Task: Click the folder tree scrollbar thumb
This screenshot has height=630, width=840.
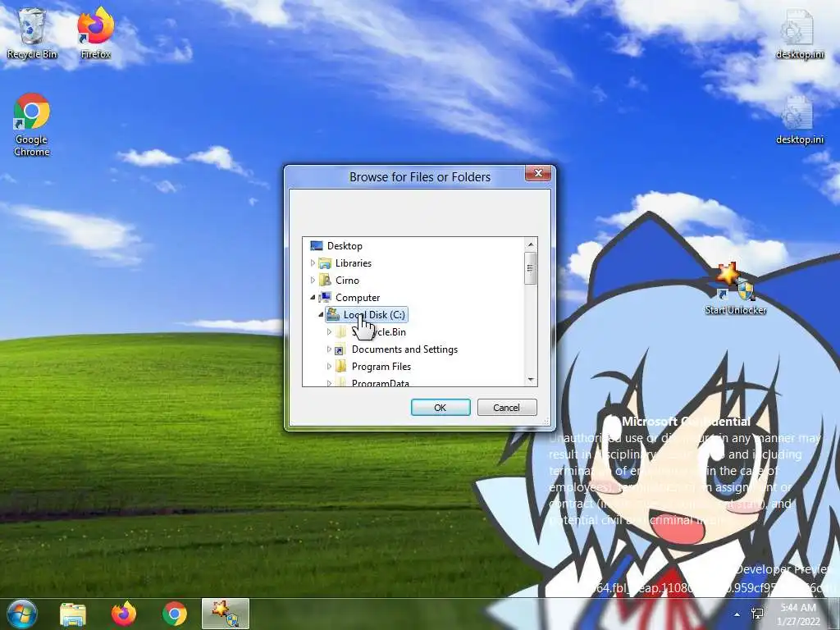Action: pos(531,268)
